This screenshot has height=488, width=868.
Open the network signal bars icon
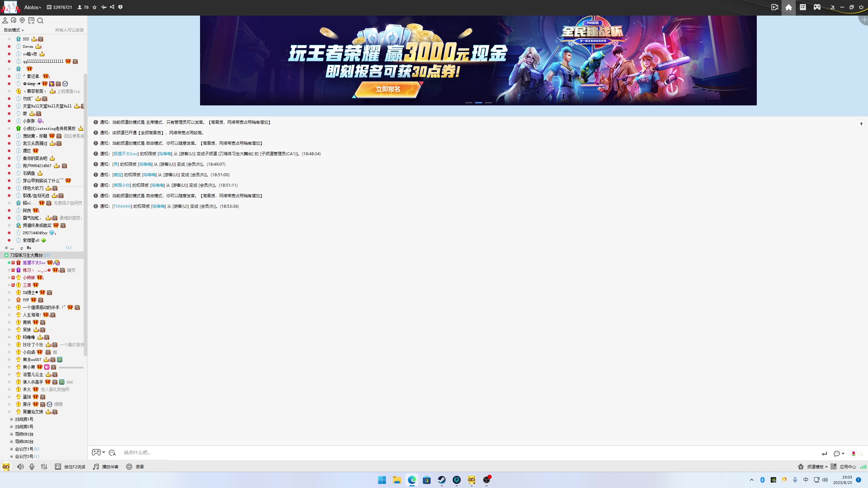point(863,467)
